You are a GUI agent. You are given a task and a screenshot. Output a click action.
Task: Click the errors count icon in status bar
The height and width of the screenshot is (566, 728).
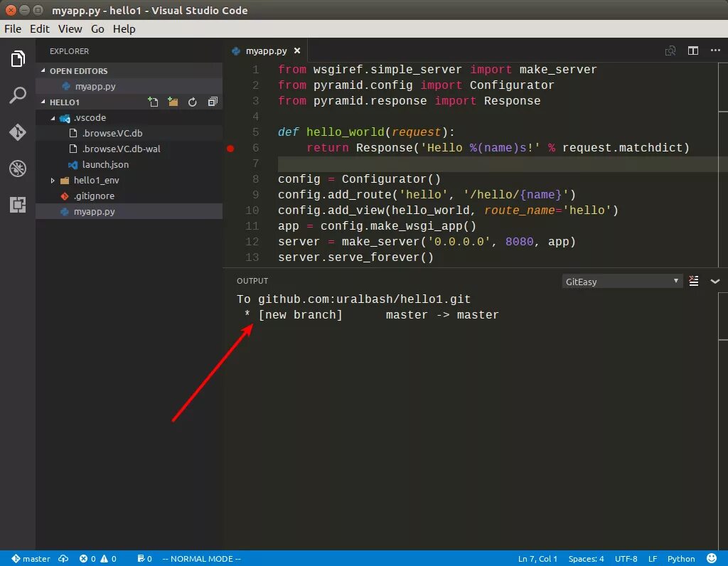pyautogui.click(x=87, y=559)
